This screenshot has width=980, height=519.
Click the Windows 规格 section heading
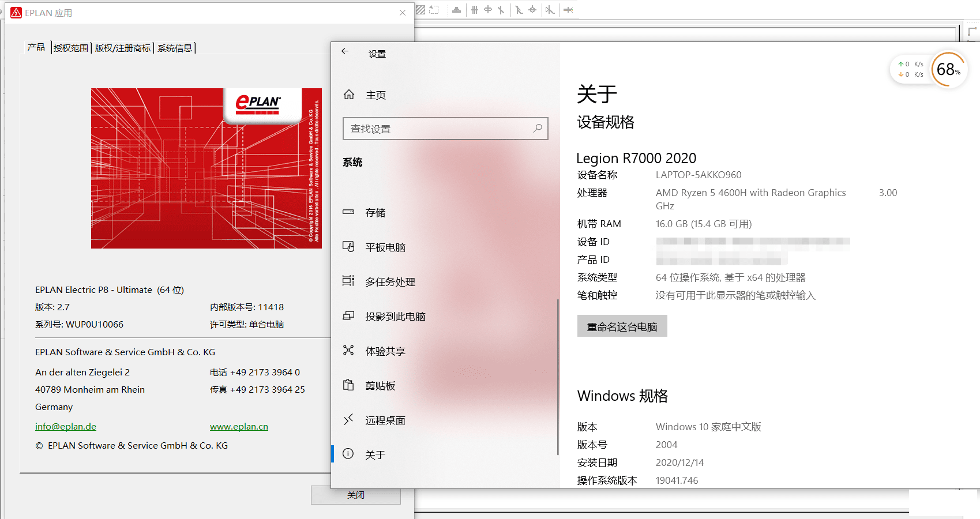[622, 396]
